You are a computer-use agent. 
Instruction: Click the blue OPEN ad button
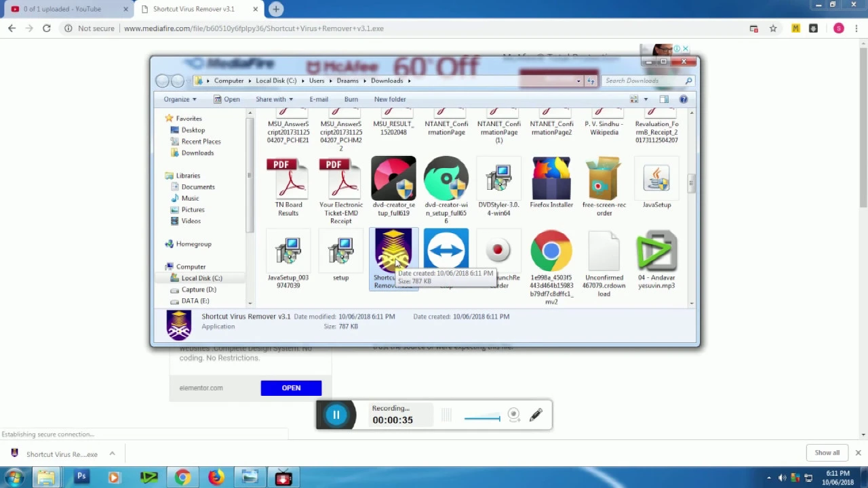point(291,388)
